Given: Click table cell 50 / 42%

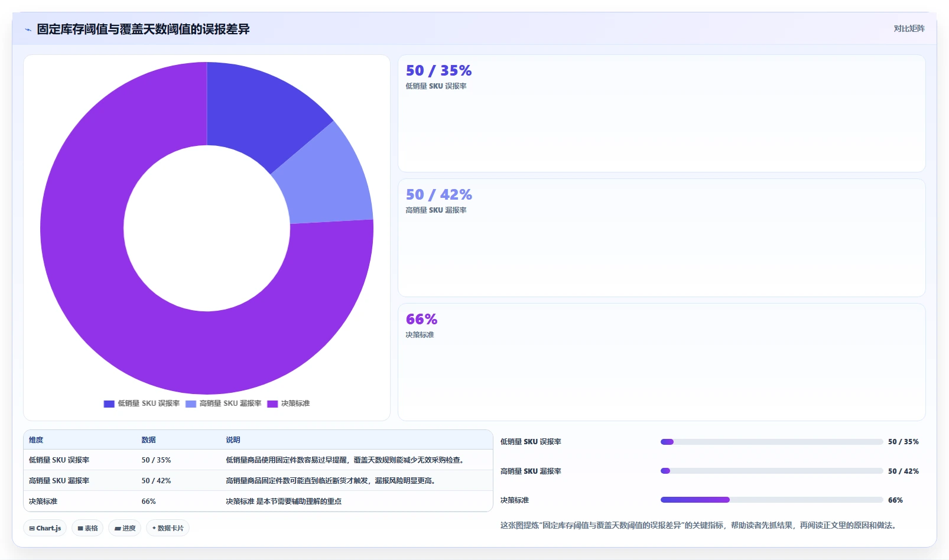Looking at the screenshot, I should point(156,481).
